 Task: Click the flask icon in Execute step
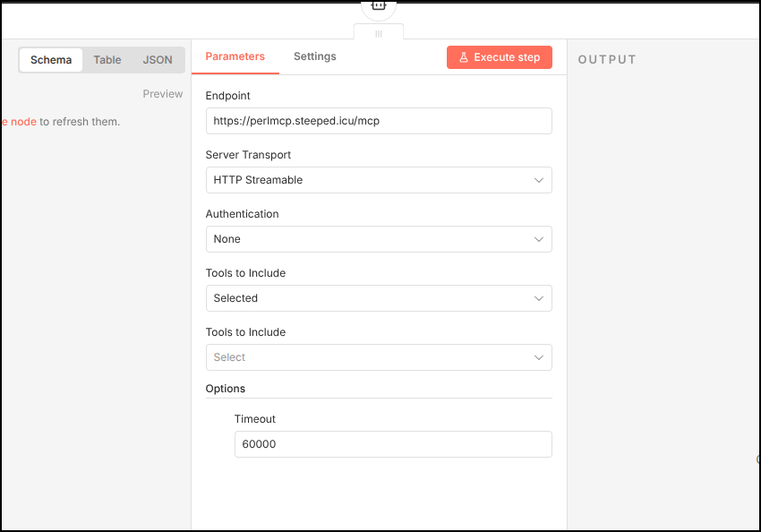point(464,57)
